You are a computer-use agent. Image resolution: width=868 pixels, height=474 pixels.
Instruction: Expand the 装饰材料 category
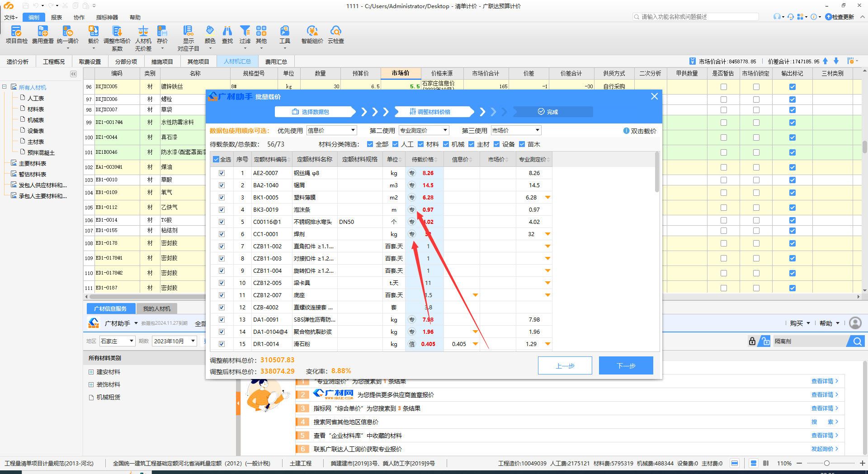pyautogui.click(x=91, y=384)
